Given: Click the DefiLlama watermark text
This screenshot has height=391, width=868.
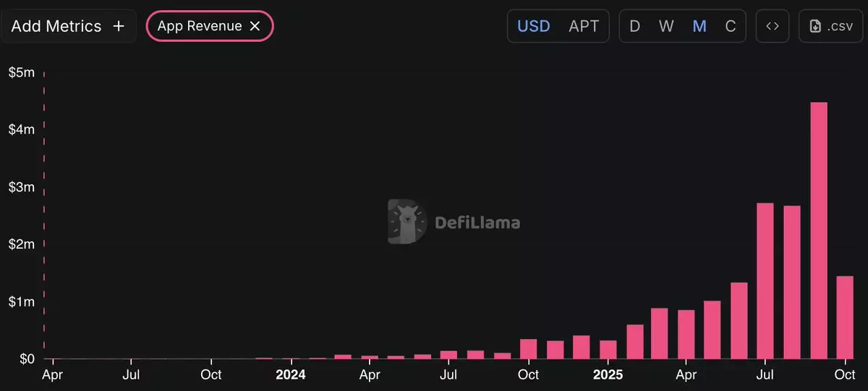Looking at the screenshot, I should point(477,222).
